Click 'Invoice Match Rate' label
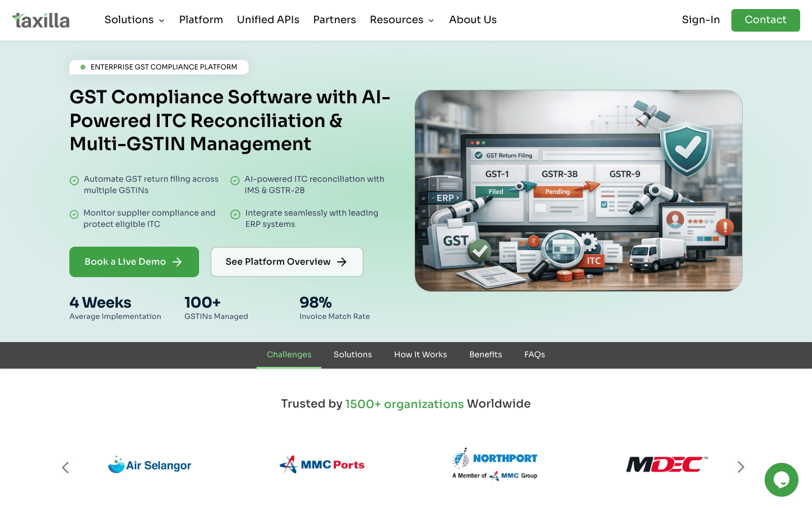The height and width of the screenshot is (508, 812). 334,317
